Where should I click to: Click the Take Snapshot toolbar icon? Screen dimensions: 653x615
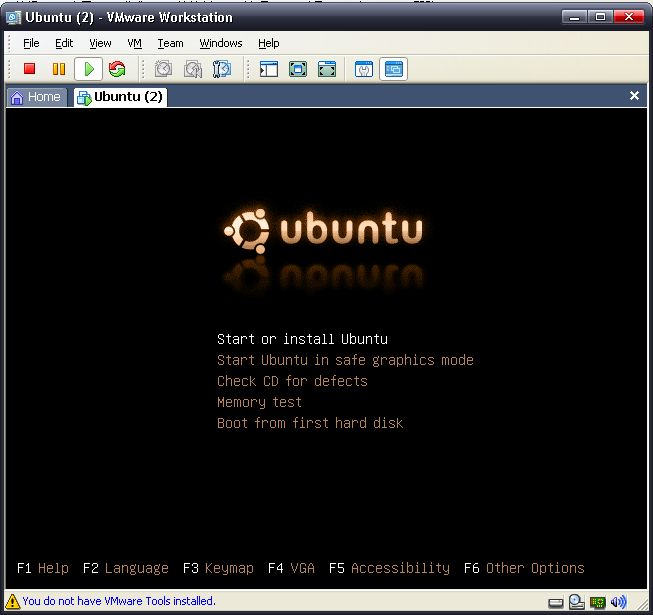pos(163,69)
